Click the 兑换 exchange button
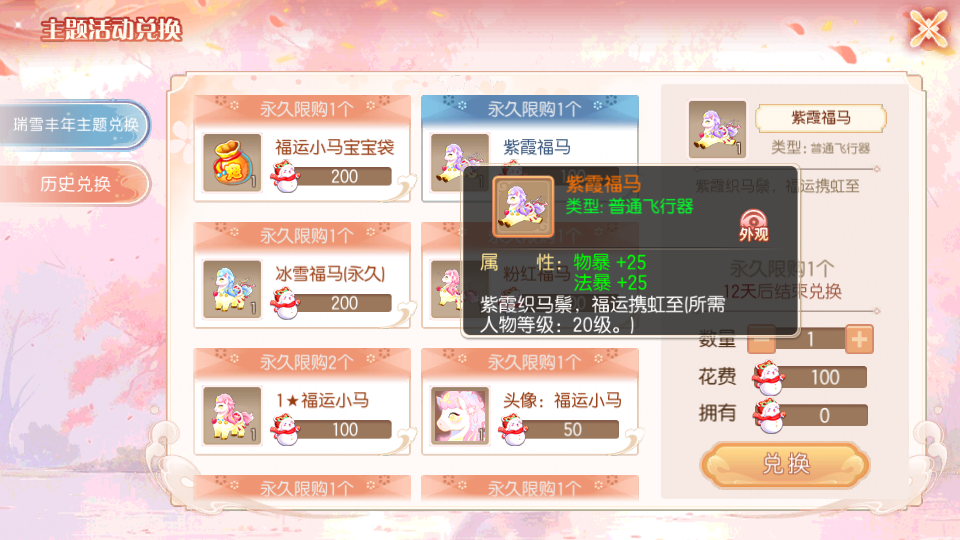Image resolution: width=960 pixels, height=540 pixels. click(x=786, y=465)
